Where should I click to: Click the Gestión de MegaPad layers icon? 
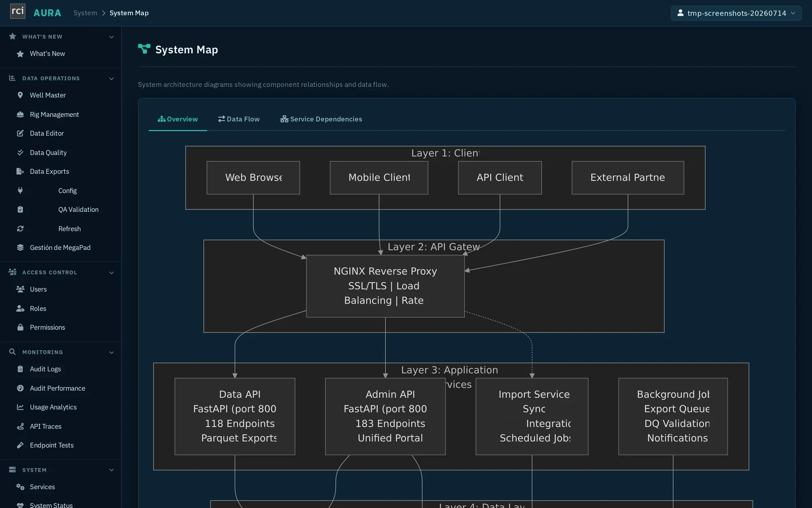point(20,247)
